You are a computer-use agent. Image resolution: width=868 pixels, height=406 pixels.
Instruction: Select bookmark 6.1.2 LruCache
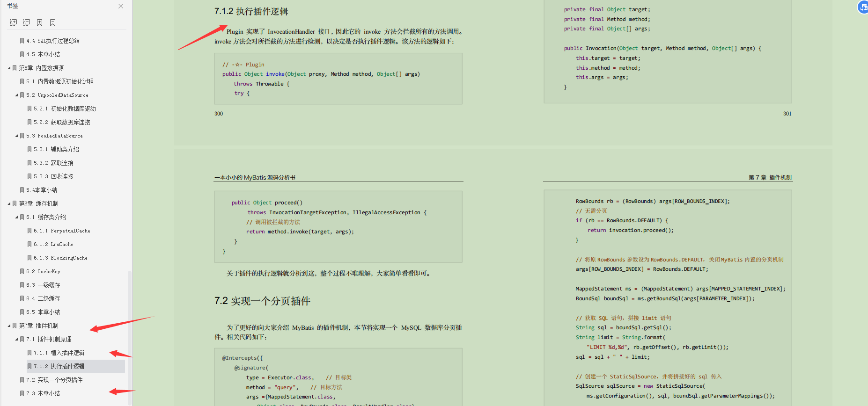pyautogui.click(x=53, y=244)
